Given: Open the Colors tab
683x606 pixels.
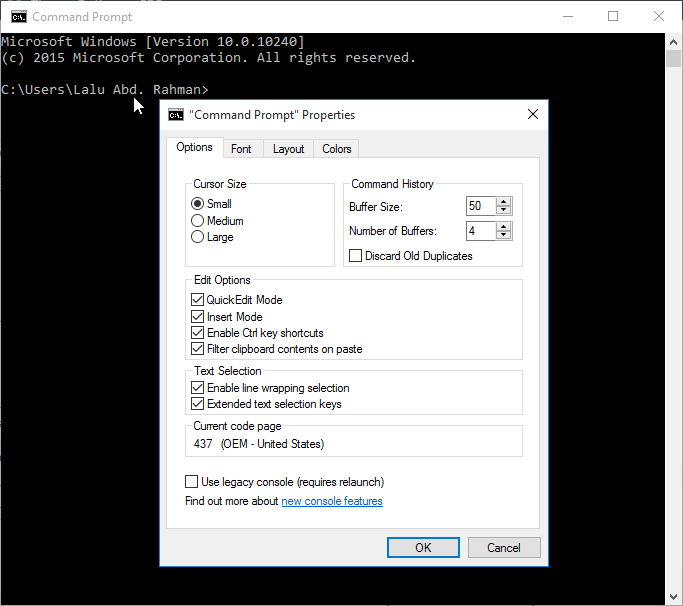Looking at the screenshot, I should click(x=336, y=149).
